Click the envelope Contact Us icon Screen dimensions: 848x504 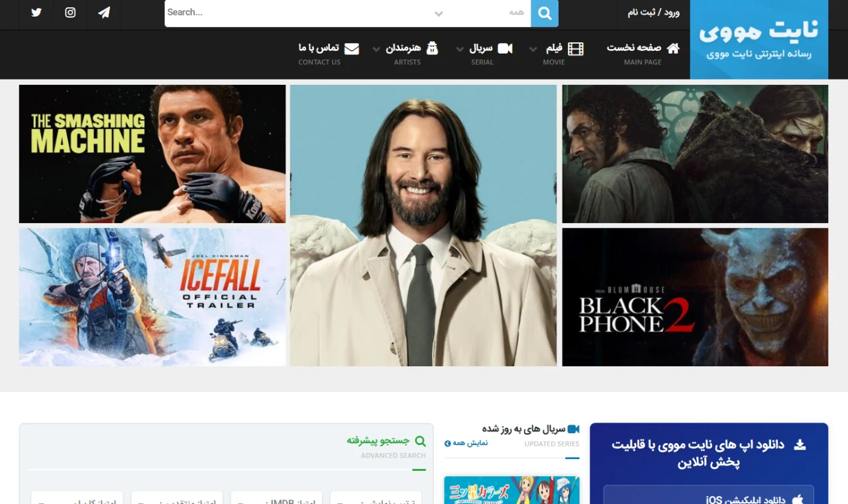352,48
